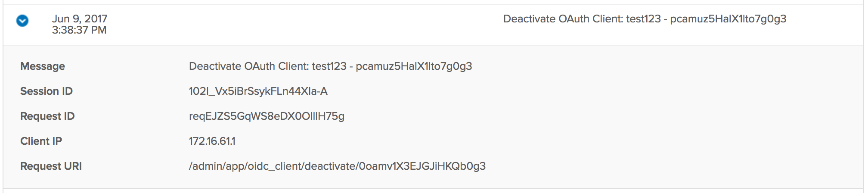
Task: Select 0oamv1X3EJGJiHKQb0g3 at end of Request URI
Action: (422, 166)
